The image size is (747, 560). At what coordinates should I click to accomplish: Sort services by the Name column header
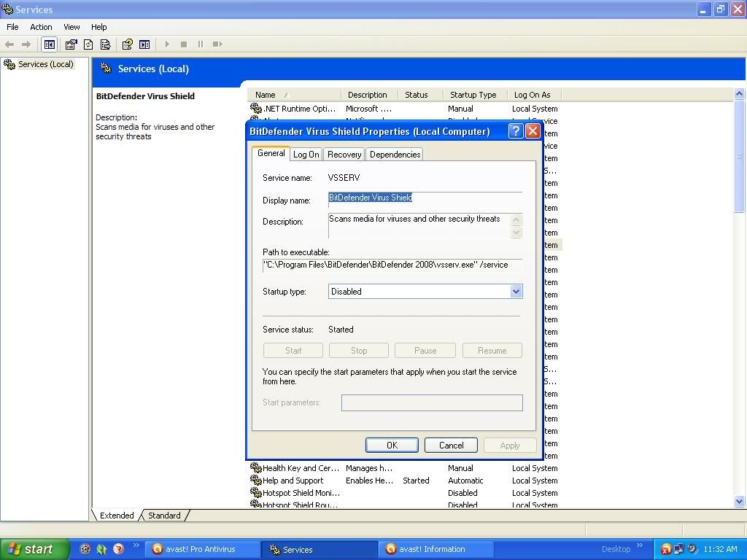[295, 95]
